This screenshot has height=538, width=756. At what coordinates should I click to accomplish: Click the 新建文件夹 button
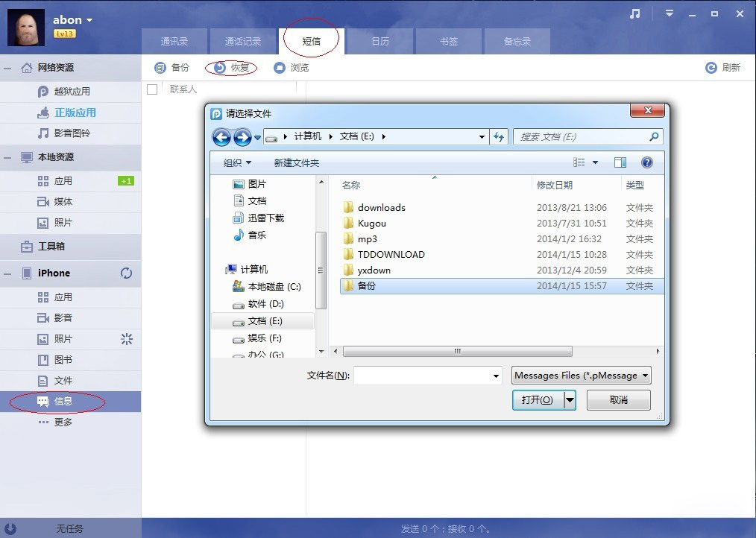click(296, 162)
